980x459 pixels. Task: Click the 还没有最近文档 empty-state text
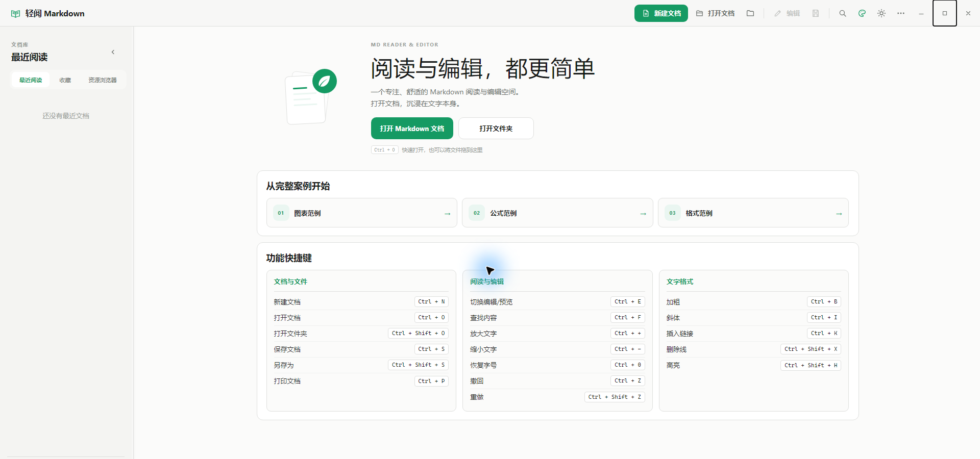[x=66, y=116]
